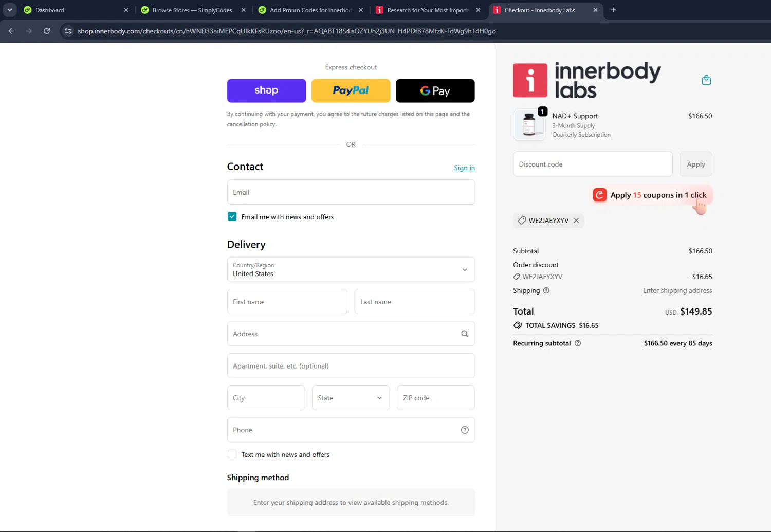Focus the Address input field
The height and width of the screenshot is (532, 771).
click(x=351, y=334)
